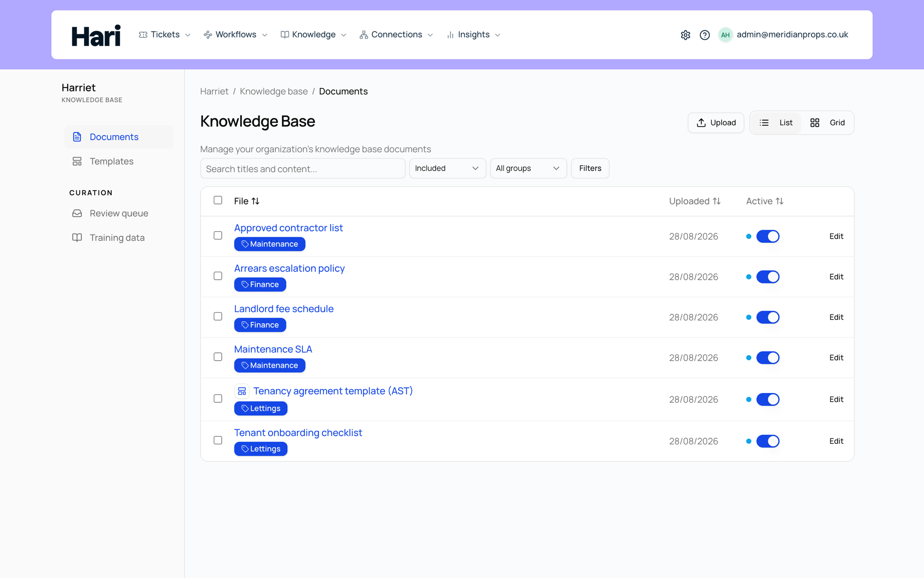Click the Knowledge book icon in navbar
This screenshot has height=578, width=924.
click(285, 35)
